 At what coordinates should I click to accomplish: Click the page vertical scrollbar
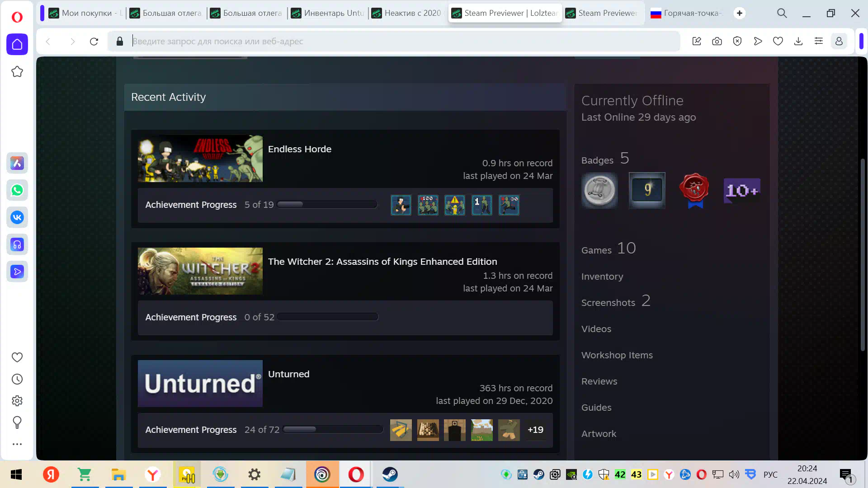(x=863, y=254)
